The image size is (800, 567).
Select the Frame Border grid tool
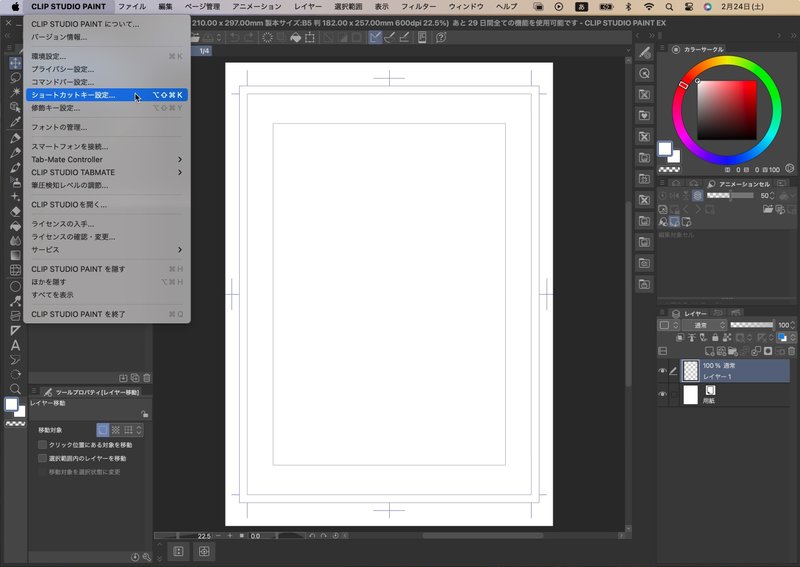click(x=15, y=270)
